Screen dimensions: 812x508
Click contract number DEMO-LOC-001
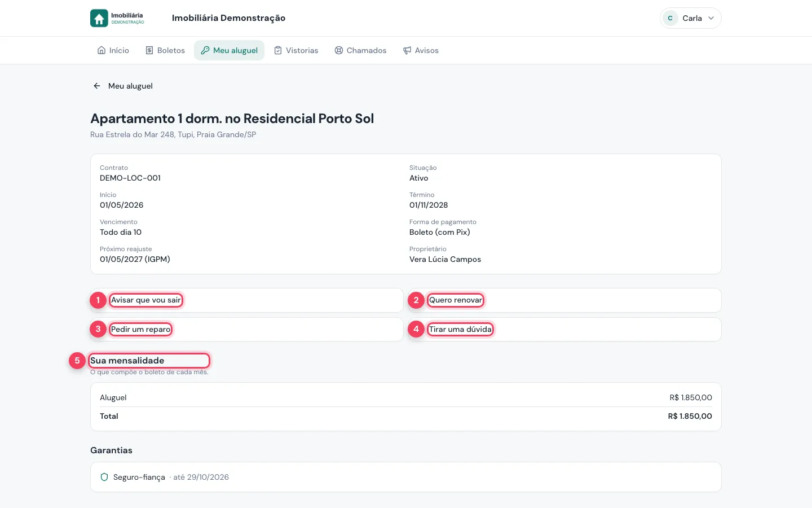[x=130, y=178]
